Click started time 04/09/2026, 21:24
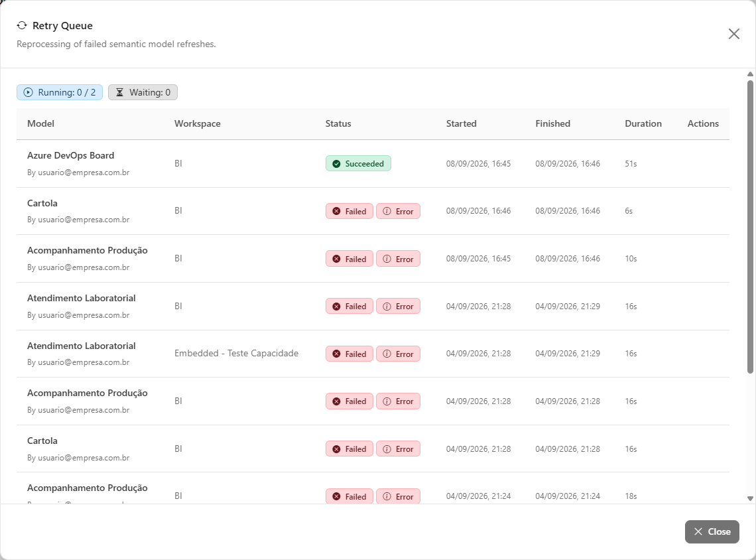The image size is (756, 560). tap(478, 496)
